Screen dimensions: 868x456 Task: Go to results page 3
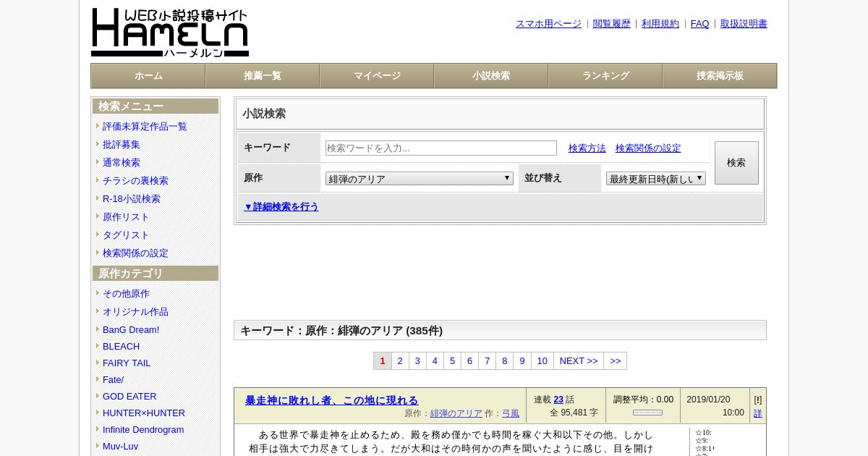[417, 360]
